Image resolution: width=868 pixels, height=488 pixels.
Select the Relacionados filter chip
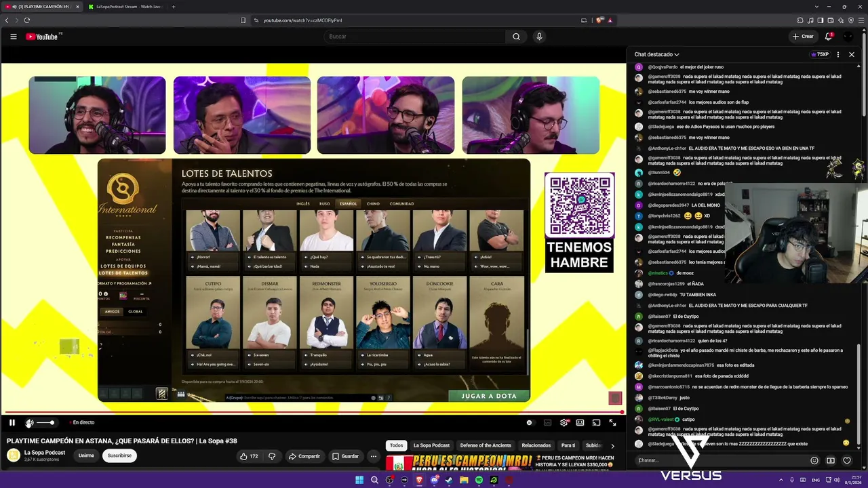pos(536,445)
